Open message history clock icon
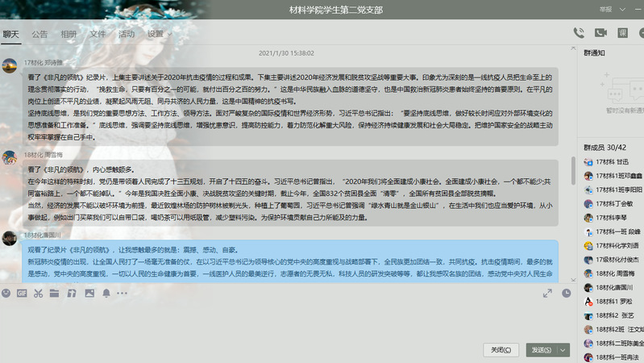 tap(567, 293)
